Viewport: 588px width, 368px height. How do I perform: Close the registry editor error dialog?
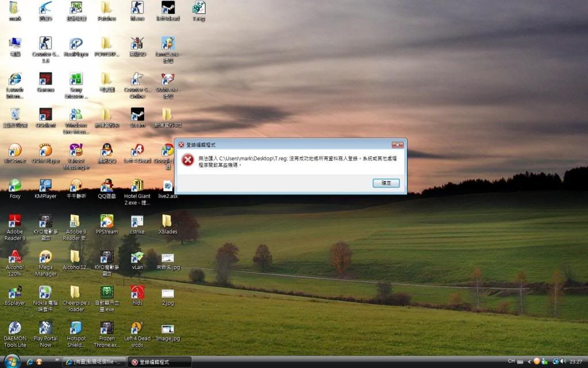(397, 145)
